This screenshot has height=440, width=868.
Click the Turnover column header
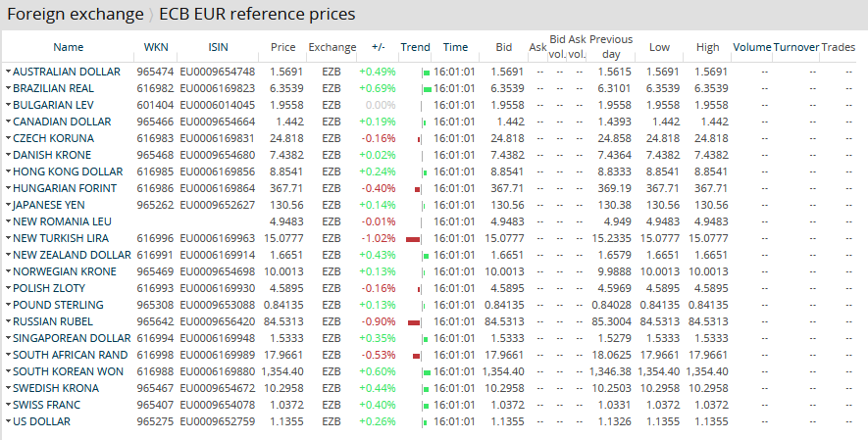(x=795, y=47)
